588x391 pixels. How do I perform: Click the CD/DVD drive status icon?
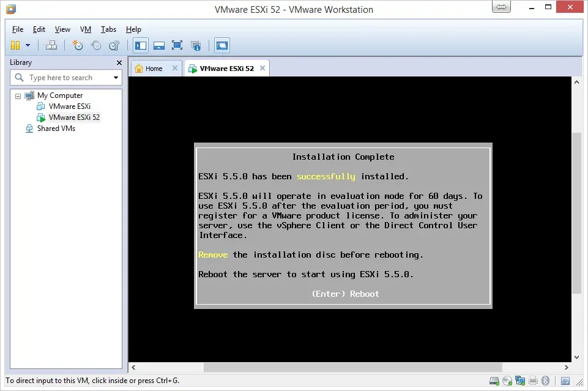507,381
